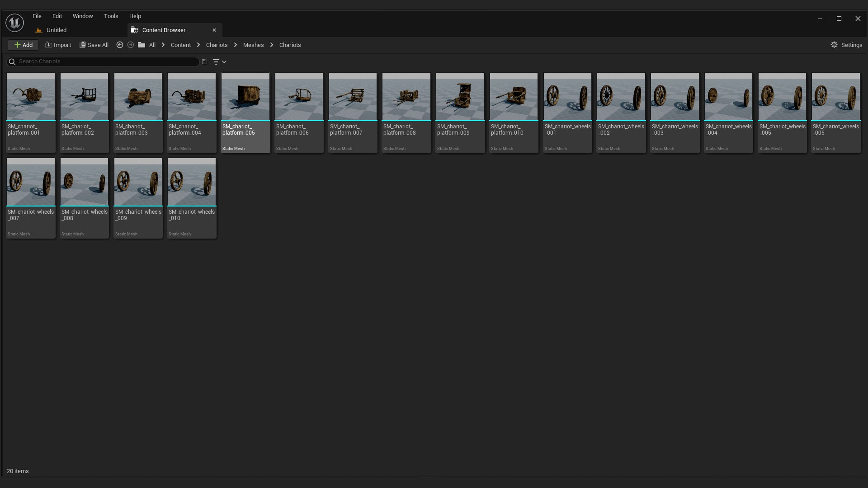Click Chariots breadcrumb link
This screenshot has width=868, height=488.
point(217,45)
